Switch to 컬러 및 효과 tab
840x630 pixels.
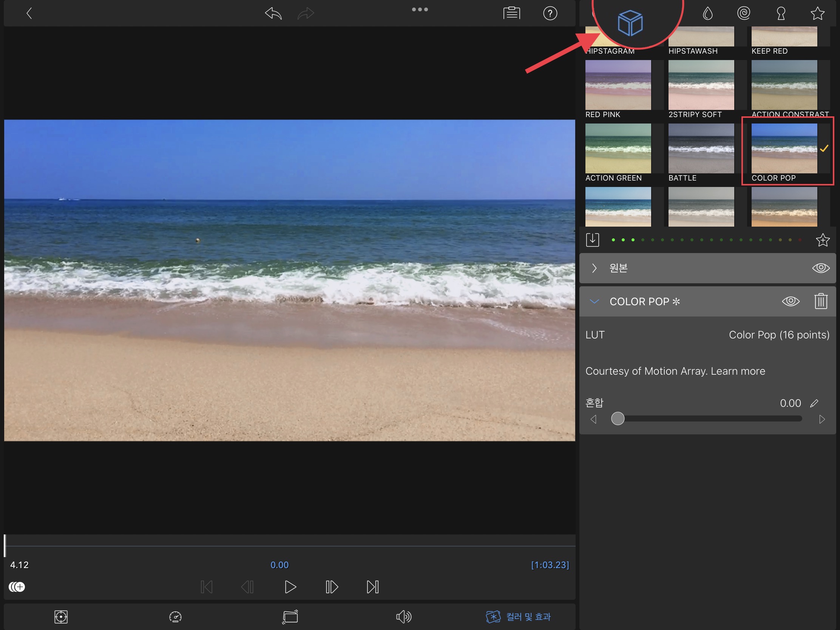[x=519, y=617]
